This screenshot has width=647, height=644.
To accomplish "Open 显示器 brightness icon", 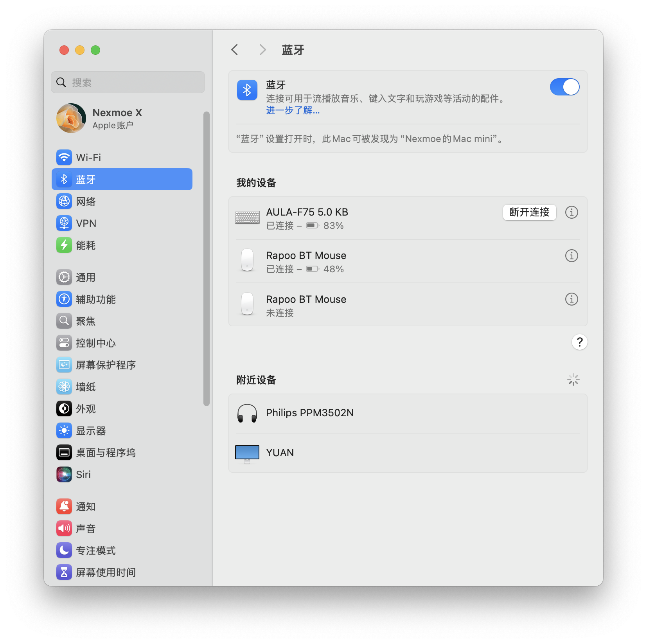I will click(x=64, y=431).
